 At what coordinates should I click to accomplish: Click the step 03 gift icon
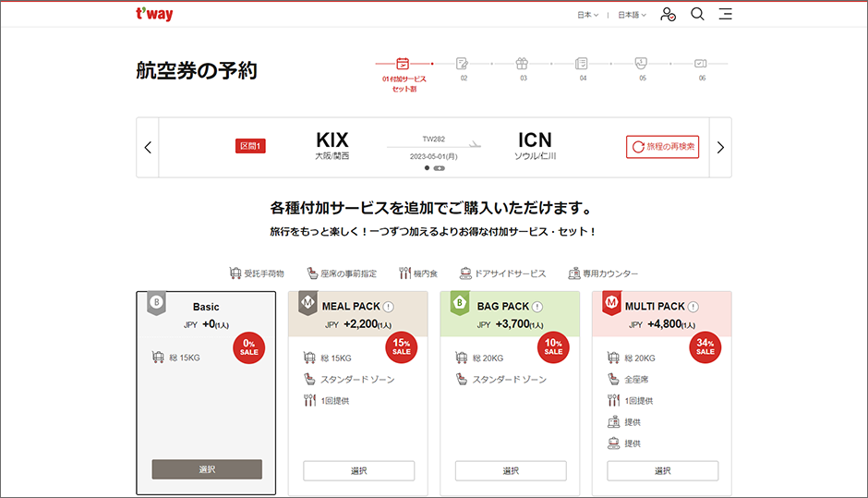click(x=522, y=64)
